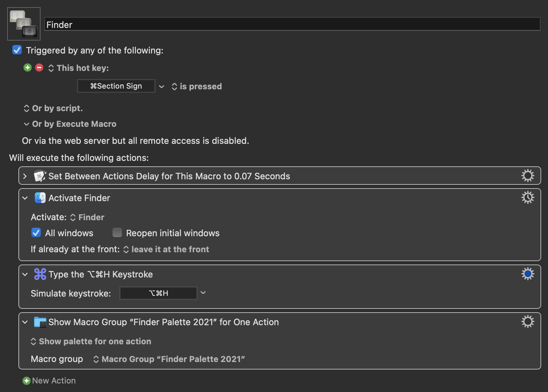Click the macro icon thumbnail next to Finder name
The height and width of the screenshot is (392, 548).
(x=24, y=24)
